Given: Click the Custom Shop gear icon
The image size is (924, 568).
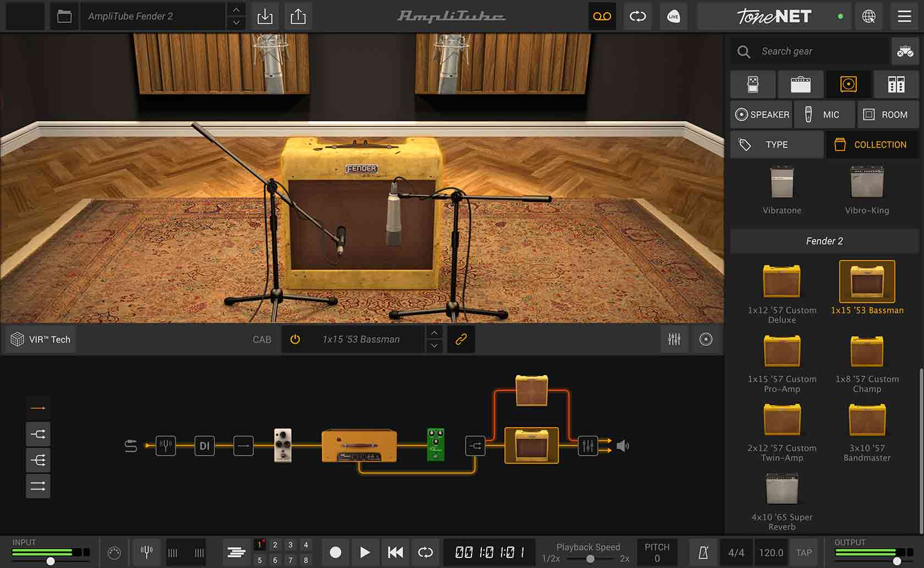Looking at the screenshot, I should pos(905,52).
